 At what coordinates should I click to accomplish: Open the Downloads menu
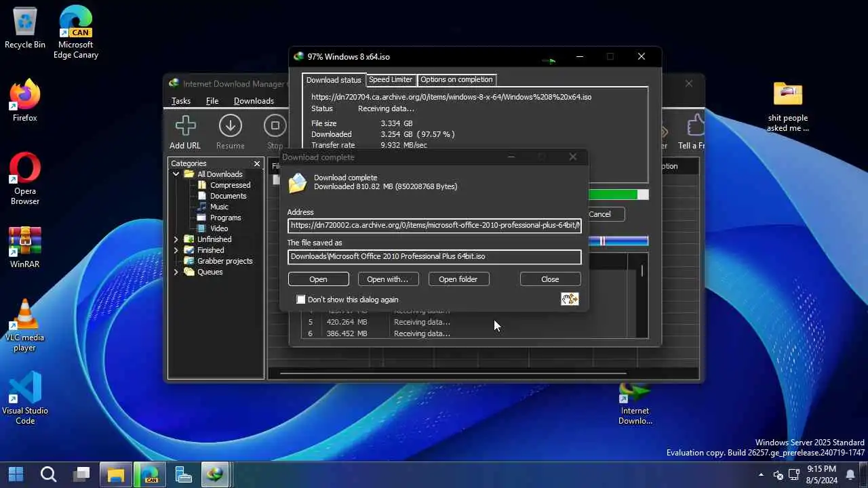click(x=254, y=101)
